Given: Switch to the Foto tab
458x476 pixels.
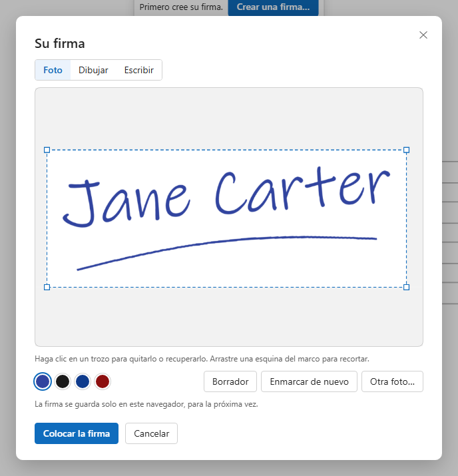Looking at the screenshot, I should click(53, 70).
